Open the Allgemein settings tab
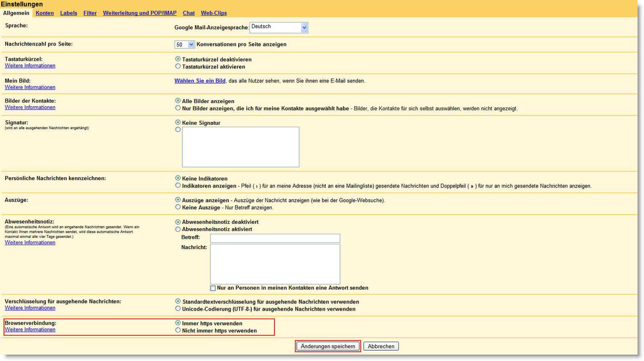Screen dimensions: 644x361 [x=16, y=13]
